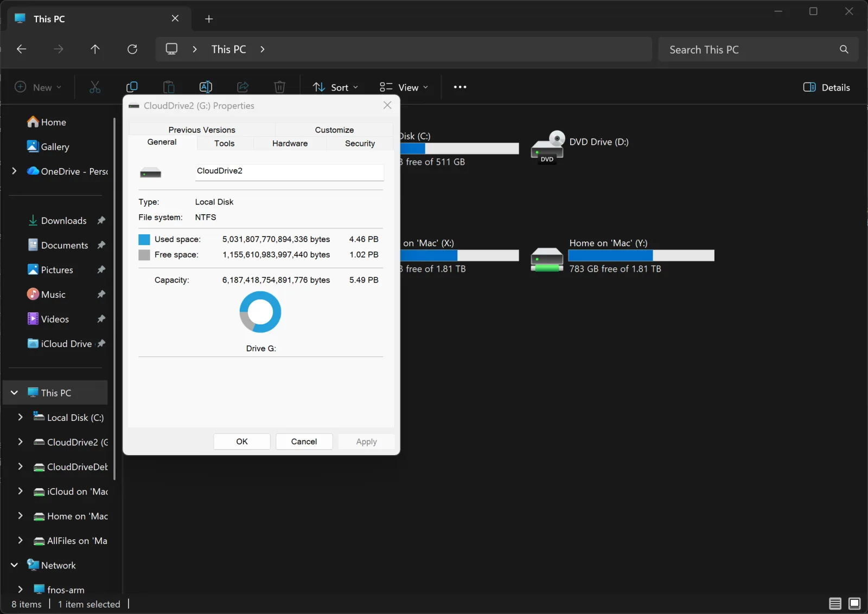
Task: Click the Refresh button in navigation bar
Action: coord(132,49)
